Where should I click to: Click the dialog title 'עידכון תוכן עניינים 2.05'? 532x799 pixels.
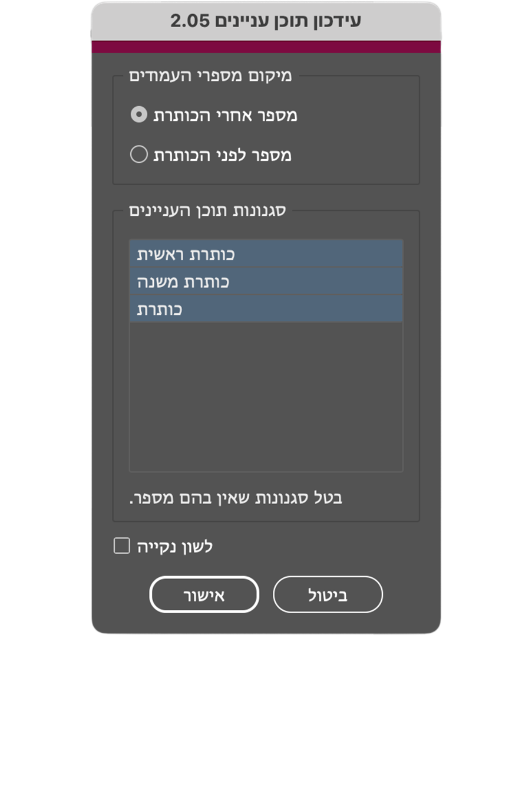click(x=266, y=21)
